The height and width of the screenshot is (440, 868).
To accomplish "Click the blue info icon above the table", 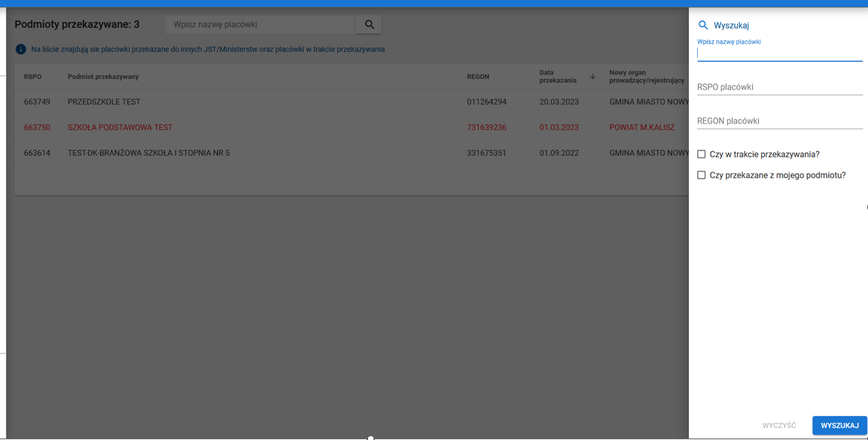I will [x=21, y=50].
